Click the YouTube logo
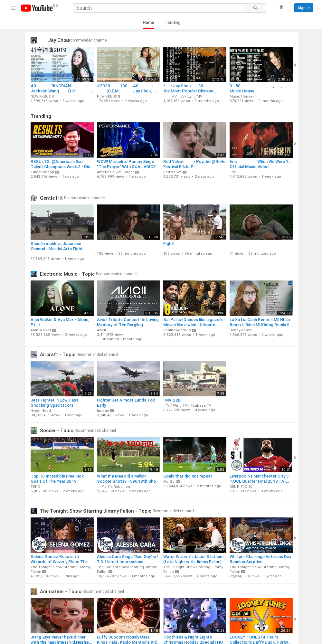The image size is (322, 644). coord(37,8)
